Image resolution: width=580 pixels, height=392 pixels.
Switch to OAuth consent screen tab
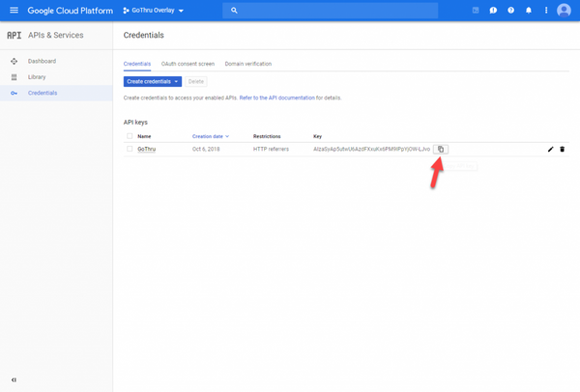click(x=188, y=64)
